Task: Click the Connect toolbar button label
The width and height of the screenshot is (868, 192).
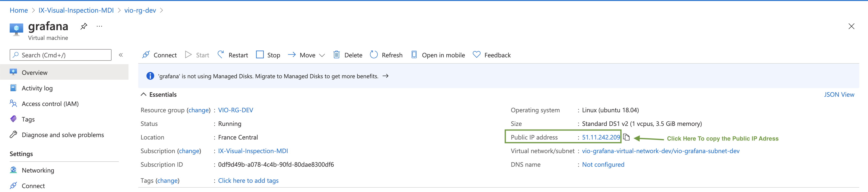Action: [165, 55]
